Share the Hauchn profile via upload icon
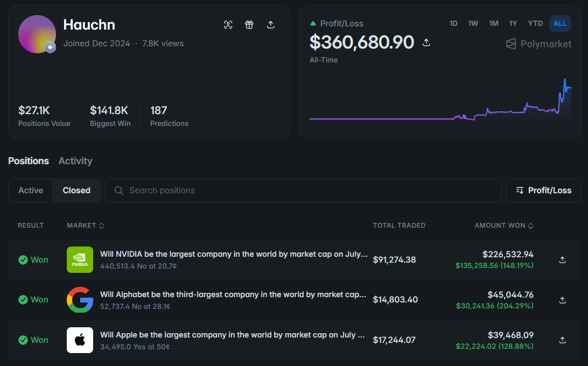 (271, 25)
